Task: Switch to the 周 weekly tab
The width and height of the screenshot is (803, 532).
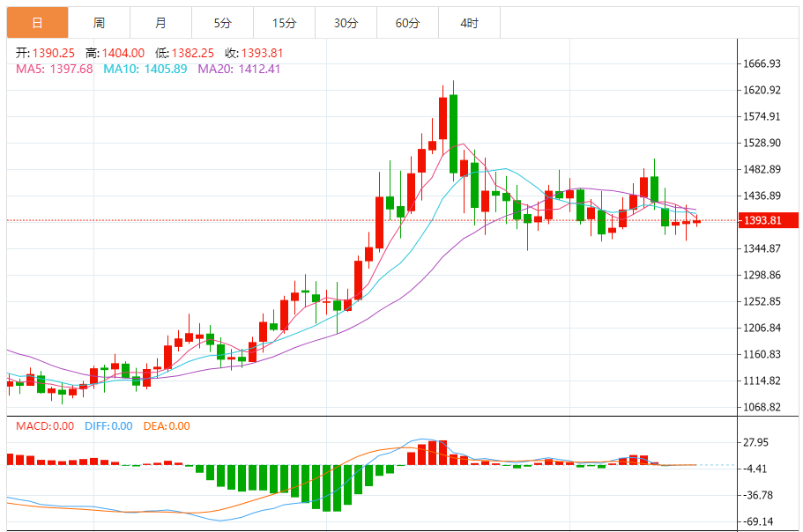Action: coord(99,23)
